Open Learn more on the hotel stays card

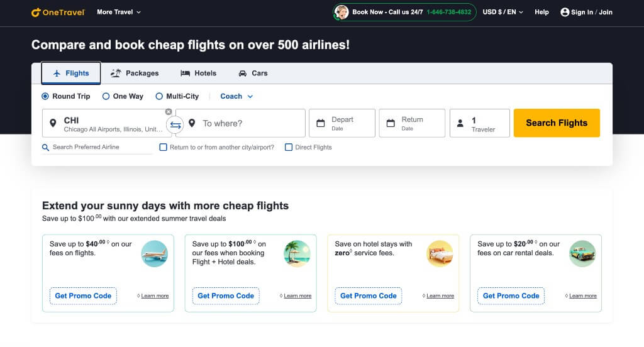pyautogui.click(x=440, y=295)
